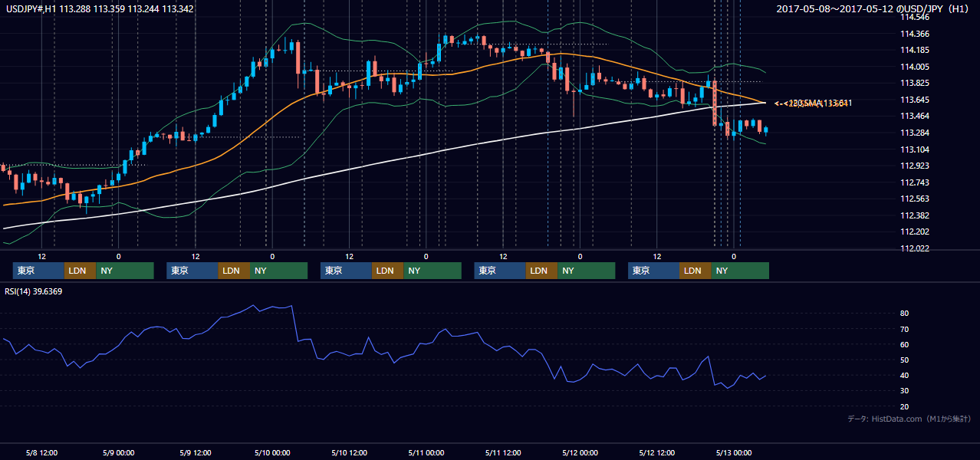The height and width of the screenshot is (460, 980).
Task: Pick the 113.825 price axis value
Action: click(x=915, y=84)
